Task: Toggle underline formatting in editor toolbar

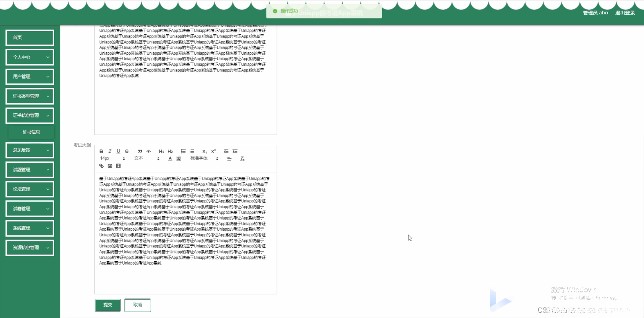Action: pos(118,151)
